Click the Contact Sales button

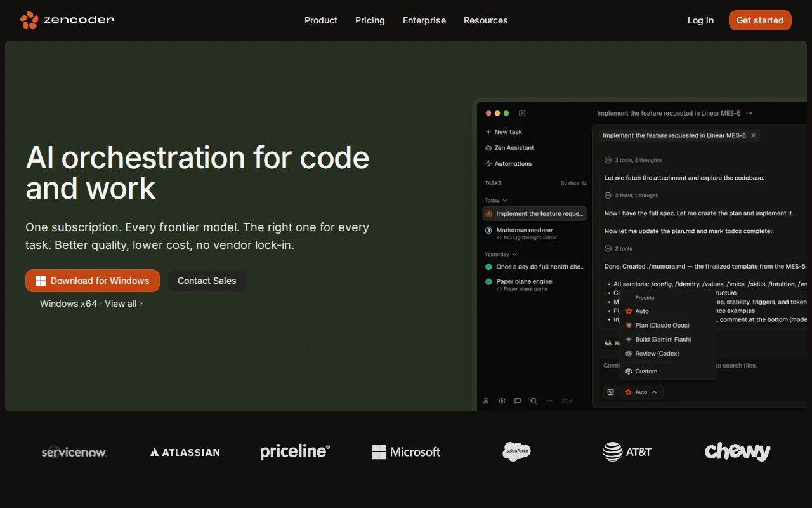207,281
